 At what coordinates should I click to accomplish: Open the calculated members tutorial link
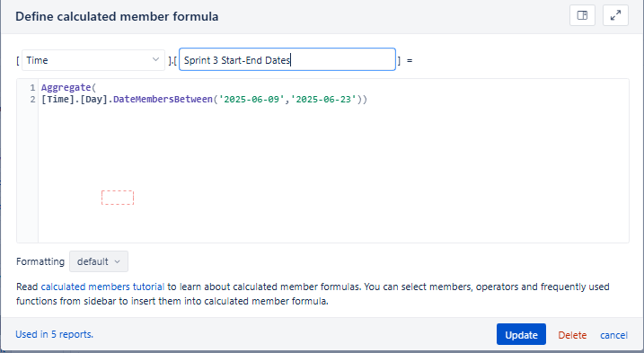point(102,287)
